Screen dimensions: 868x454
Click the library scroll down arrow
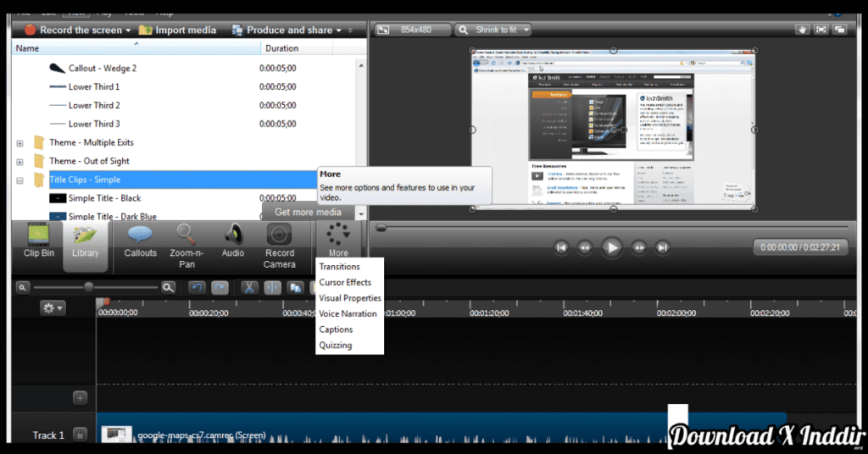point(361,213)
